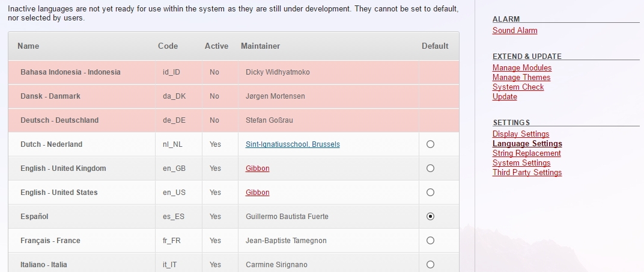Go to String Replacement
Viewport: 644px width, 272px height.
pyautogui.click(x=526, y=153)
